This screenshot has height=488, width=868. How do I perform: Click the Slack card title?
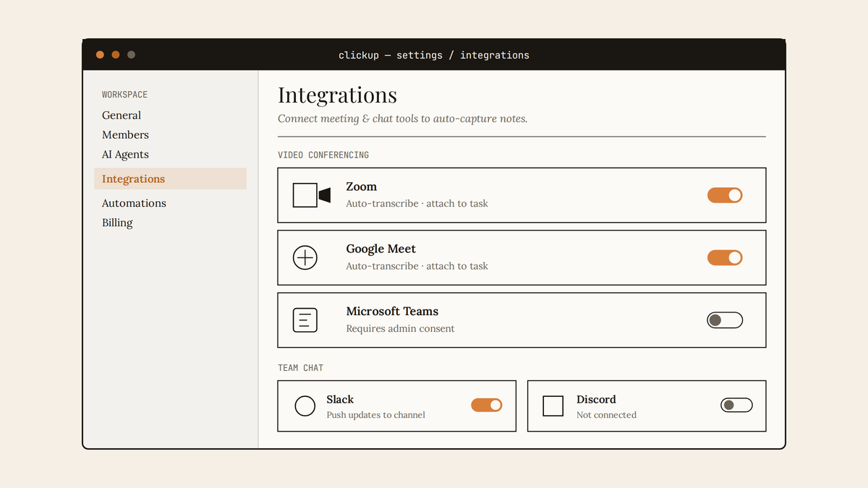[x=340, y=399]
